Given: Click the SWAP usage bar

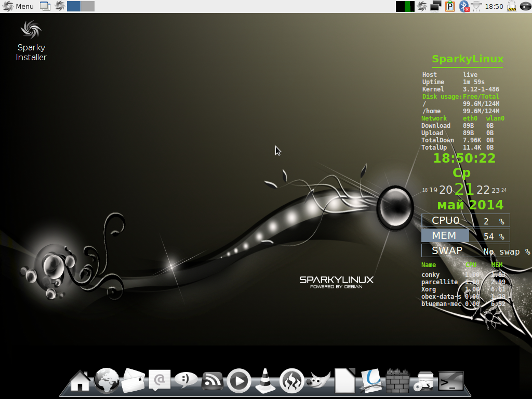Looking at the screenshot, I should (x=465, y=251).
